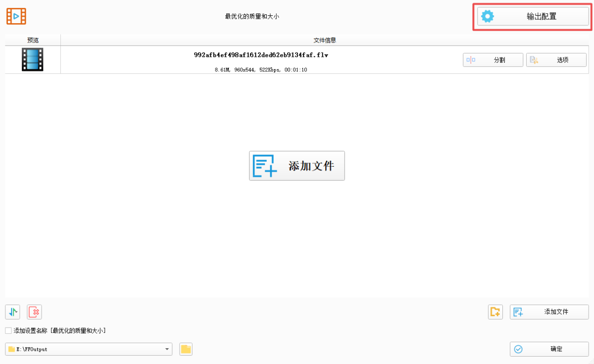This screenshot has height=364, width=594.
Task: Remove file with the red X icon
Action: point(34,312)
